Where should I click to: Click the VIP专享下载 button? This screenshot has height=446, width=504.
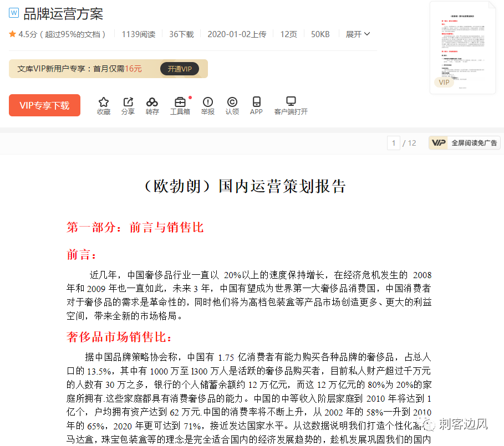click(x=45, y=105)
